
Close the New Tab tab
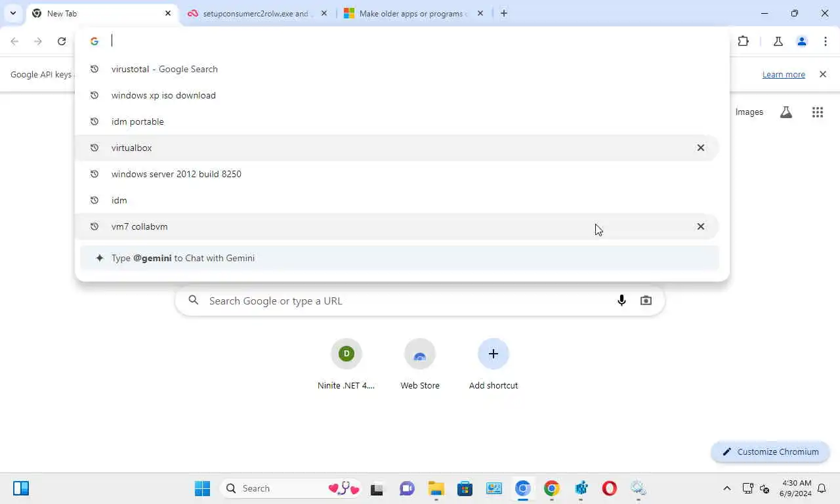tap(168, 13)
